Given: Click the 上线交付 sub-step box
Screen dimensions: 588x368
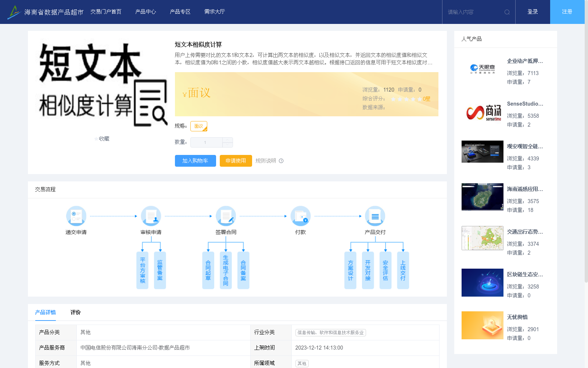Looking at the screenshot, I should click(403, 270).
